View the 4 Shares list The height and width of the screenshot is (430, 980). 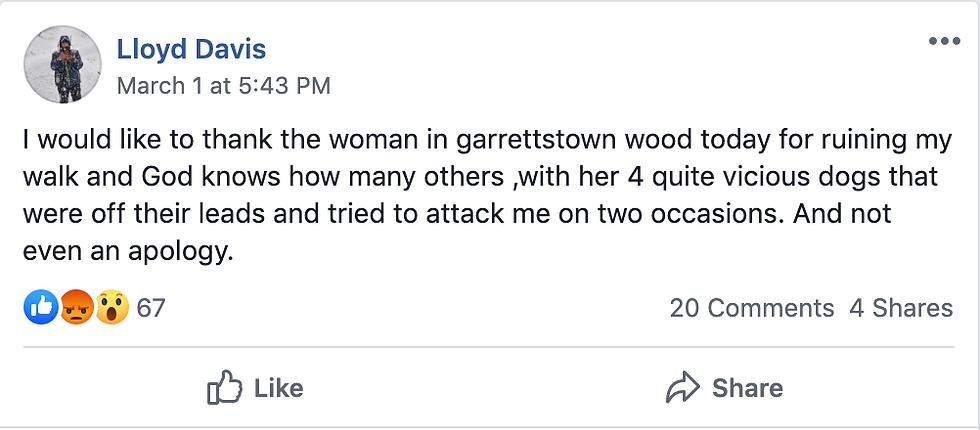[x=901, y=308]
